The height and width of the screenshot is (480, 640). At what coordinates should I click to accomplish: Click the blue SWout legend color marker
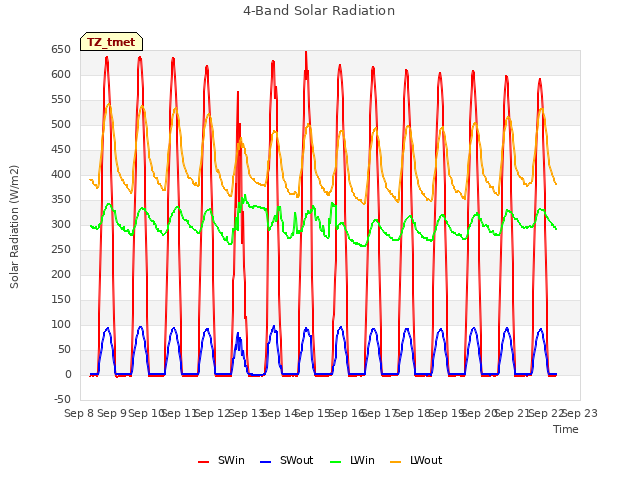tap(265, 462)
